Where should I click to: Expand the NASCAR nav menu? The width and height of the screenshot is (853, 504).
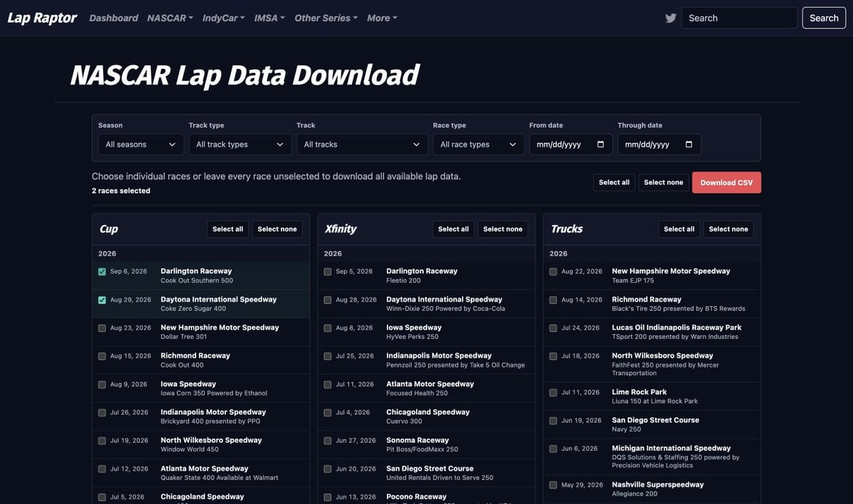[170, 18]
